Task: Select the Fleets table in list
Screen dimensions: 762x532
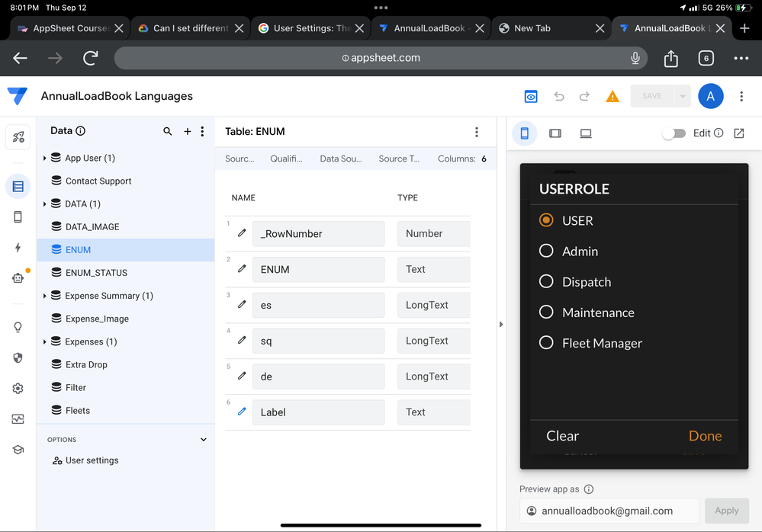Action: point(126,410)
